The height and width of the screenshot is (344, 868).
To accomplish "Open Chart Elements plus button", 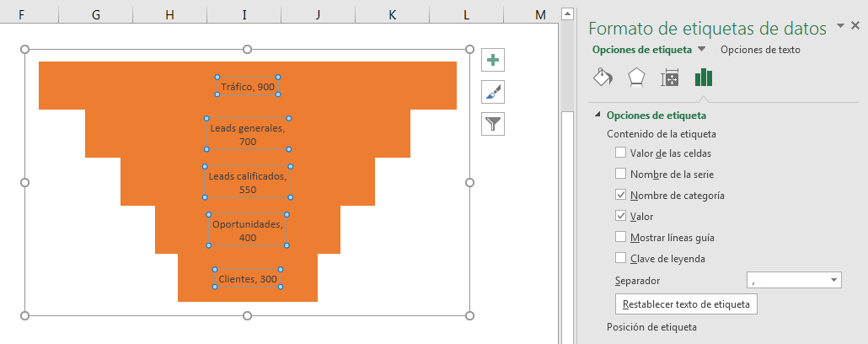I will [493, 60].
